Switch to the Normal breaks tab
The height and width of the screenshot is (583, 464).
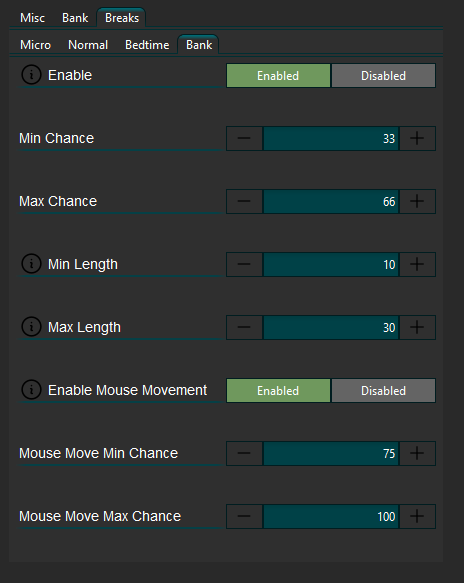coord(88,45)
